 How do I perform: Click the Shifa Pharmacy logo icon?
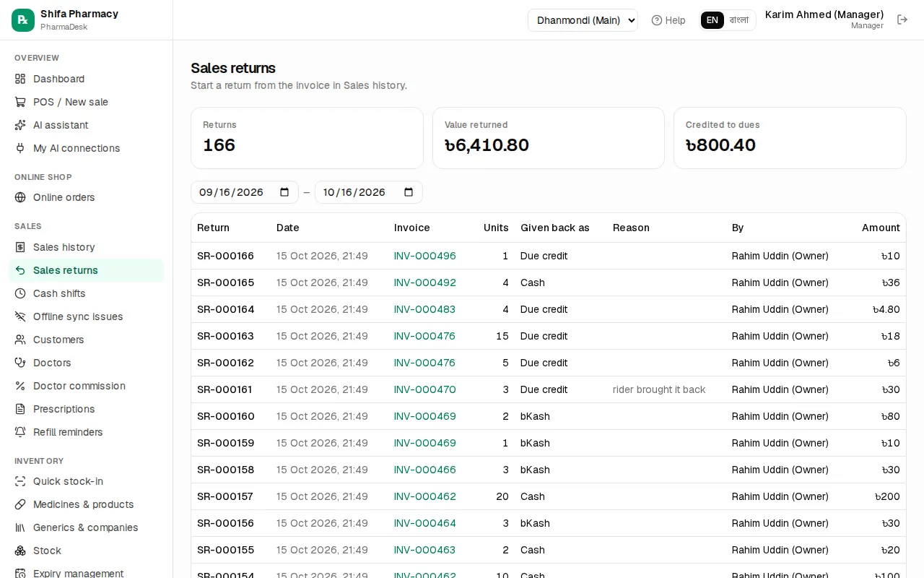click(23, 20)
